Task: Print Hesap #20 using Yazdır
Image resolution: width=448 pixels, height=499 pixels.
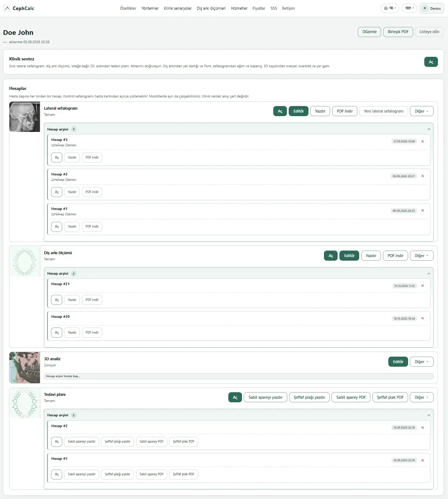Action: 72,333
